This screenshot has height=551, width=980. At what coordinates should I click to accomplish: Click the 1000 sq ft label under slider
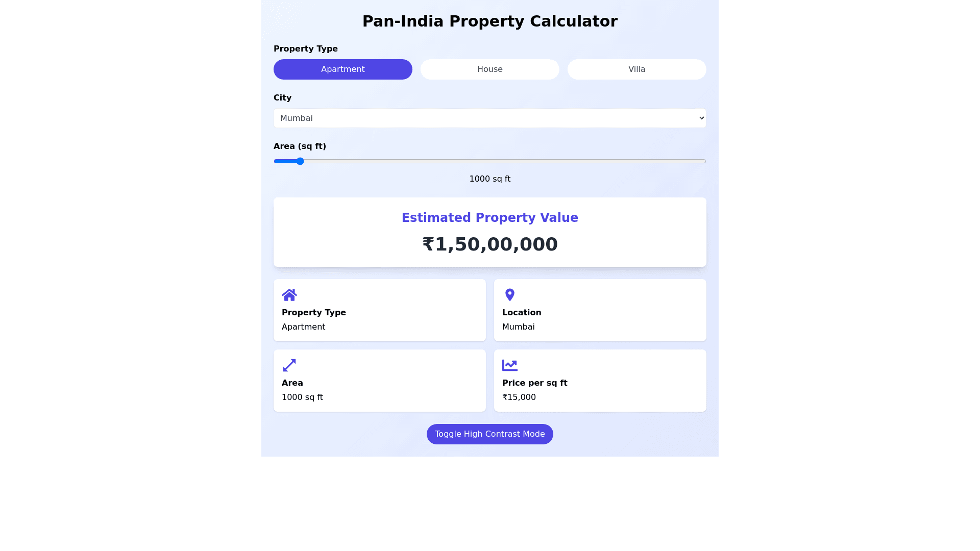coord(490,179)
